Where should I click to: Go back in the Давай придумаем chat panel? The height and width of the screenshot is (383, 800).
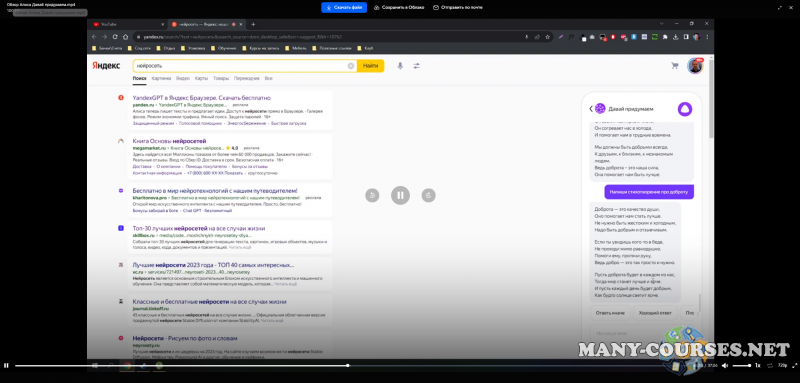click(591, 109)
